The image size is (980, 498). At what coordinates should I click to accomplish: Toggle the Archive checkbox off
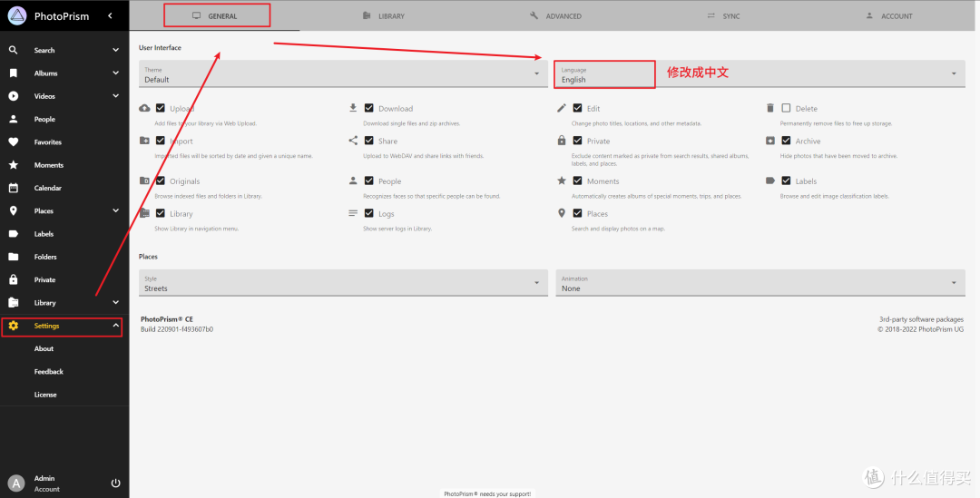click(786, 141)
